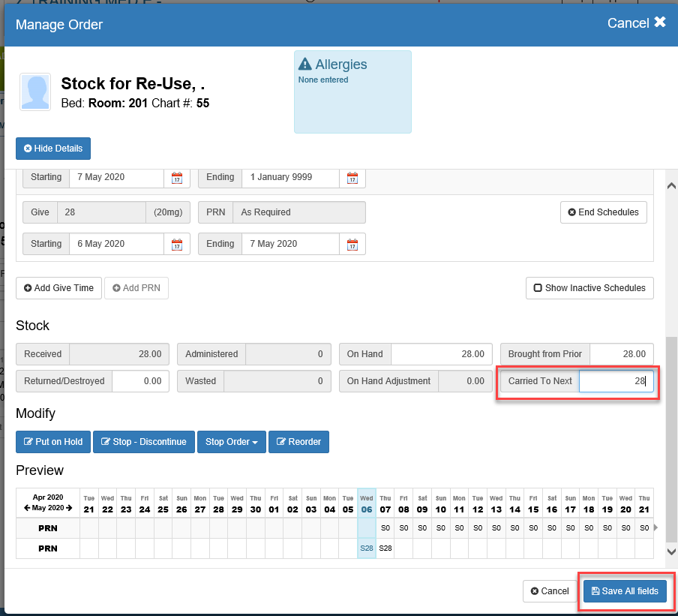Image resolution: width=678 pixels, height=616 pixels.
Task: Open calendar picker for 1 January 9999 ending
Action: pos(352,178)
